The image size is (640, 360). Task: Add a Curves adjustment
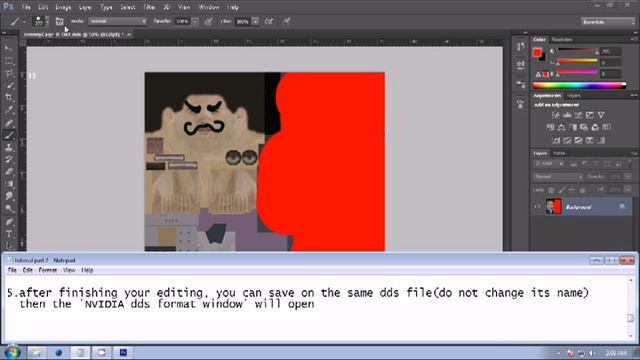tap(578, 115)
